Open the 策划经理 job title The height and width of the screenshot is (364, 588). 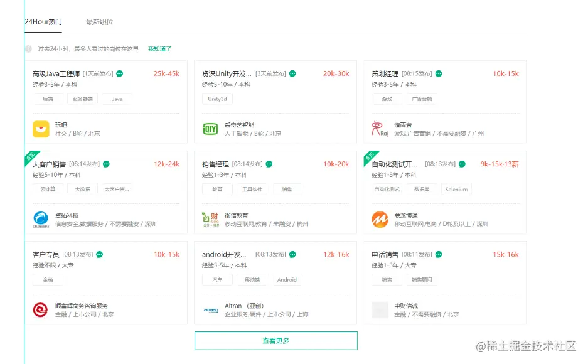[385, 73]
